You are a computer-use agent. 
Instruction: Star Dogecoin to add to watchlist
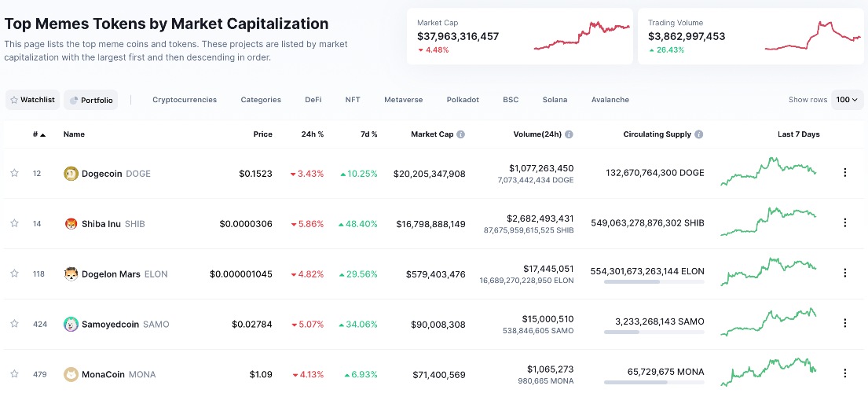pyautogui.click(x=14, y=173)
